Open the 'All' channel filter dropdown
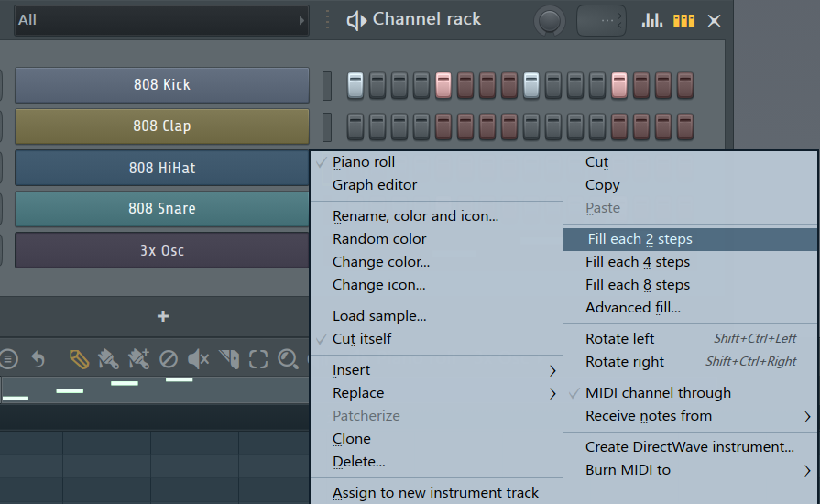This screenshot has width=820, height=504. (x=160, y=20)
